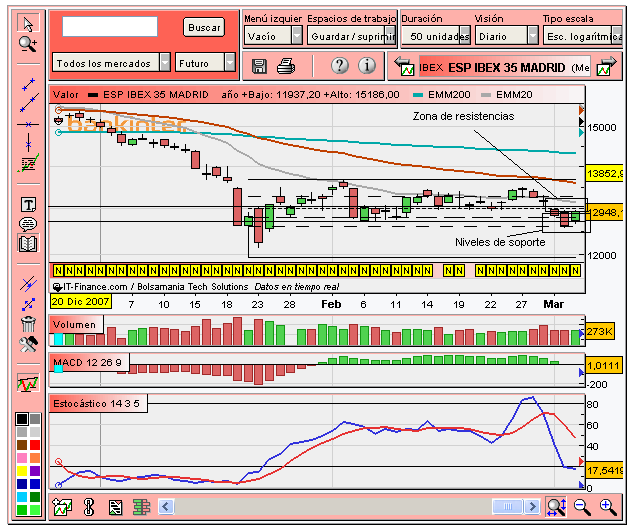The image size is (634, 530).
Task: Click the printer icon
Action: click(286, 66)
